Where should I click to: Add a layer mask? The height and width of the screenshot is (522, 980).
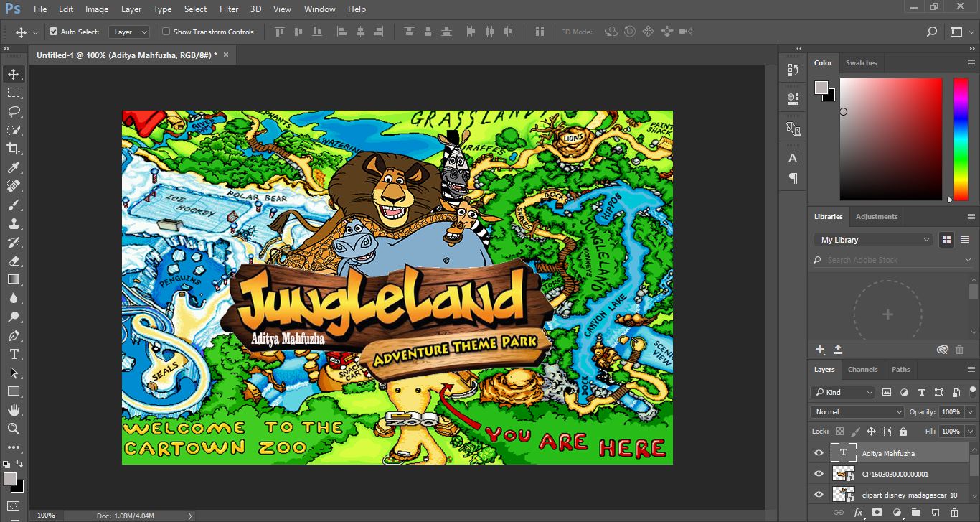click(x=877, y=513)
